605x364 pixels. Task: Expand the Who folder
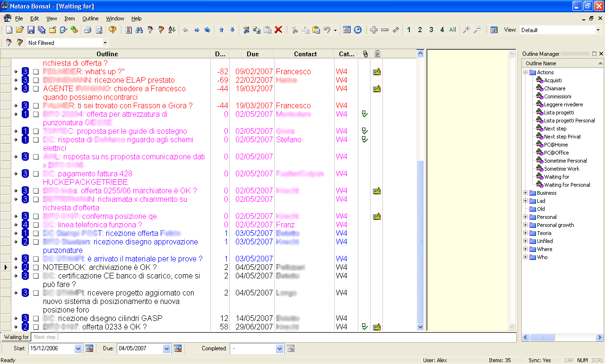[x=525, y=257]
